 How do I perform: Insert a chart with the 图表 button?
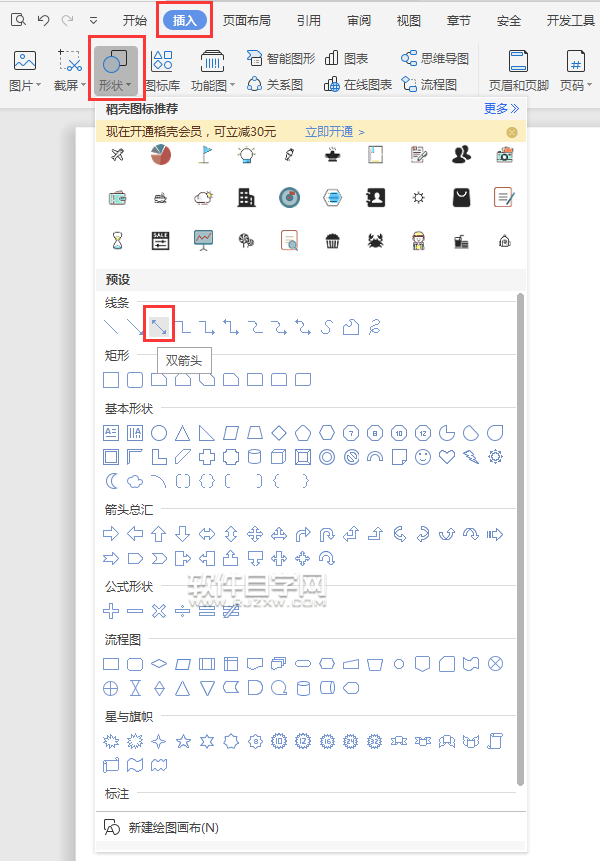(346, 59)
